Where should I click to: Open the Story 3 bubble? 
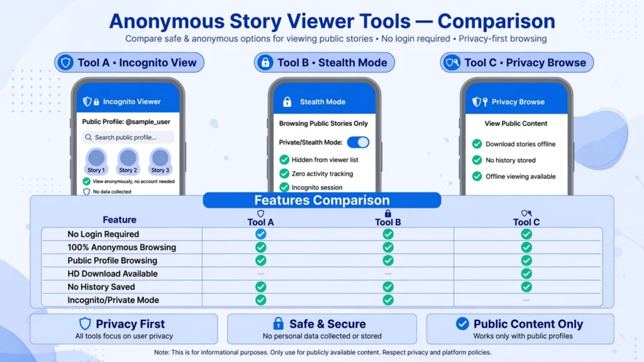[x=160, y=161]
